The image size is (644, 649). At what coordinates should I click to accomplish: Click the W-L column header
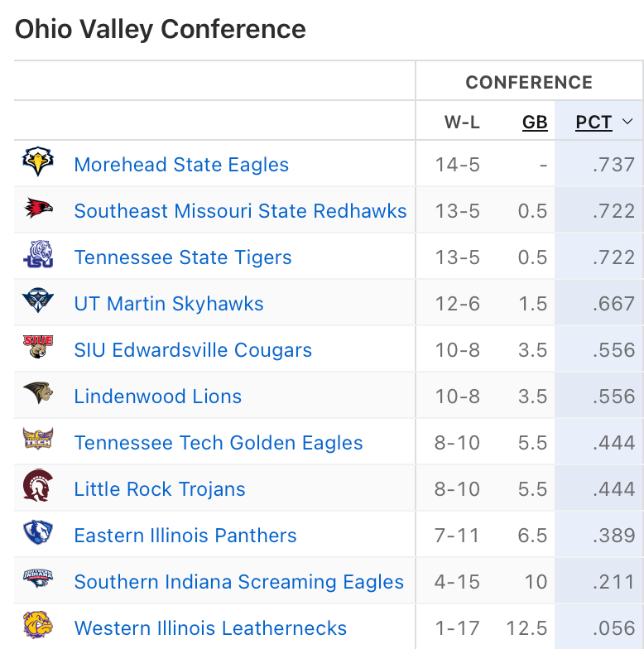462,123
